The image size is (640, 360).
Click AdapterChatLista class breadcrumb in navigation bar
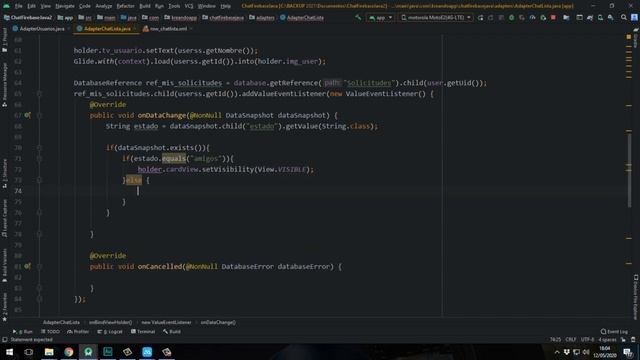302,18
